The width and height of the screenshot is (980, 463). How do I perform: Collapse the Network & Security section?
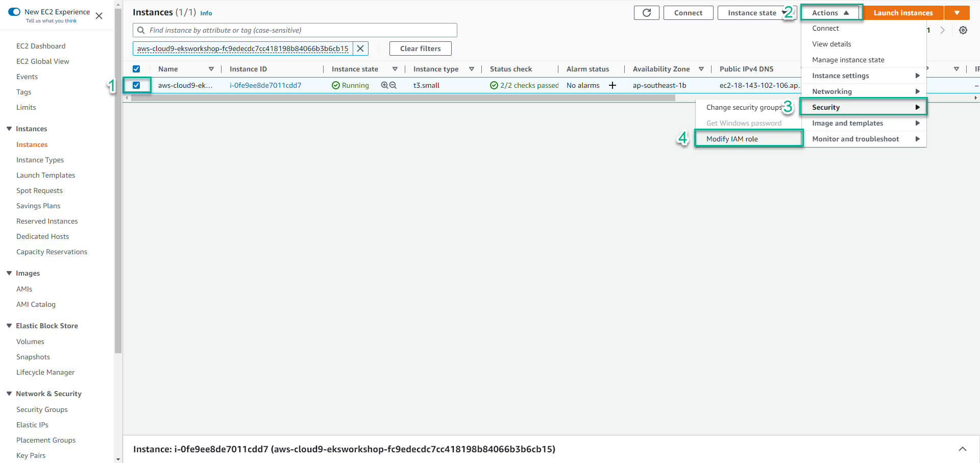(9, 394)
